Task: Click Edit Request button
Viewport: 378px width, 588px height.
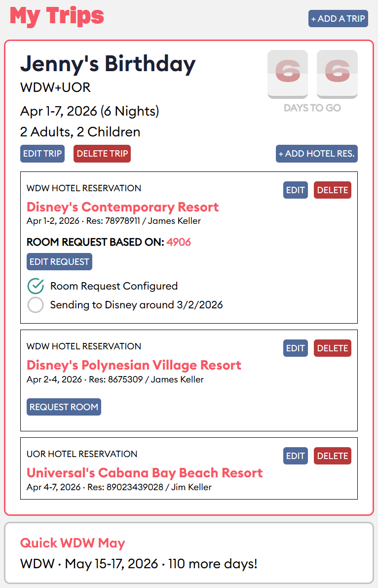Action: [x=59, y=262]
